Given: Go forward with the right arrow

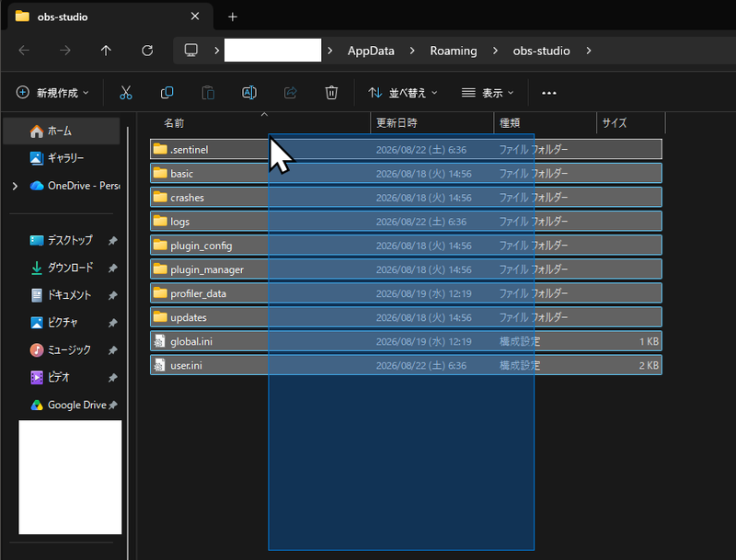Looking at the screenshot, I should point(65,51).
